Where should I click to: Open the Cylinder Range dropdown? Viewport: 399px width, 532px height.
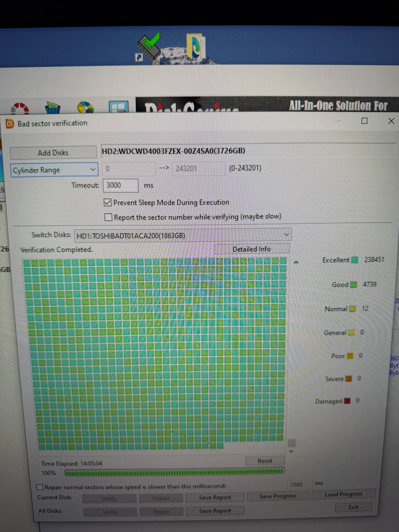tap(55, 170)
